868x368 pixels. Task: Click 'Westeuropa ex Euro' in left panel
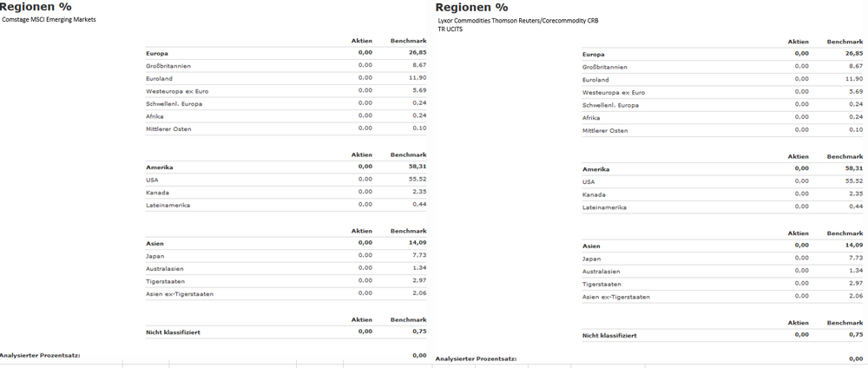(177, 91)
